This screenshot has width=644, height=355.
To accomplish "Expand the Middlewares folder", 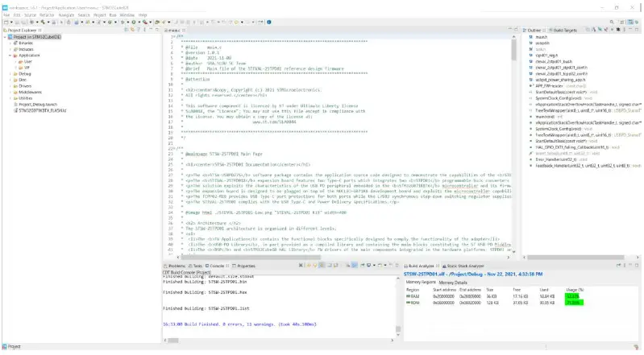I will 10,91.
